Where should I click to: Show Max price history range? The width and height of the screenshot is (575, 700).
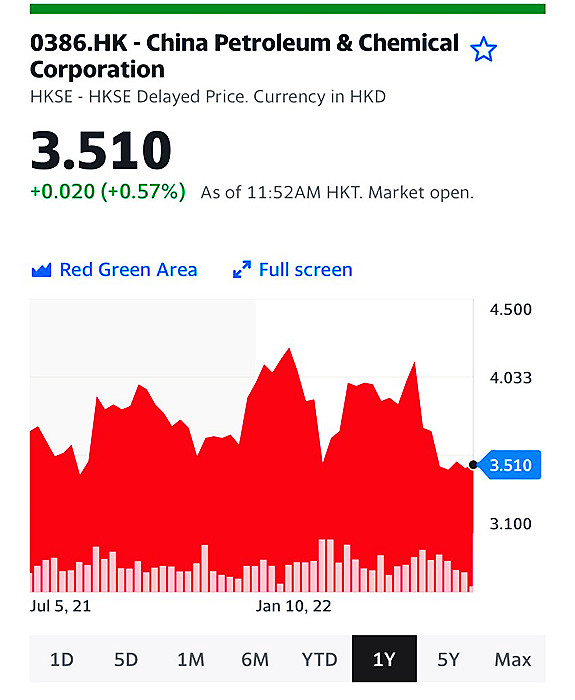(x=513, y=659)
